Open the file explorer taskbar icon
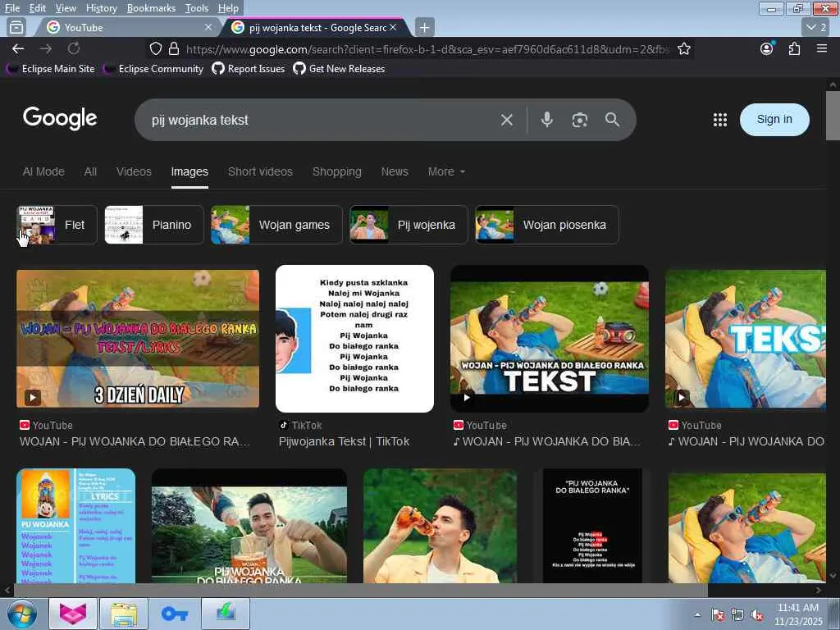The image size is (840, 630). [124, 614]
